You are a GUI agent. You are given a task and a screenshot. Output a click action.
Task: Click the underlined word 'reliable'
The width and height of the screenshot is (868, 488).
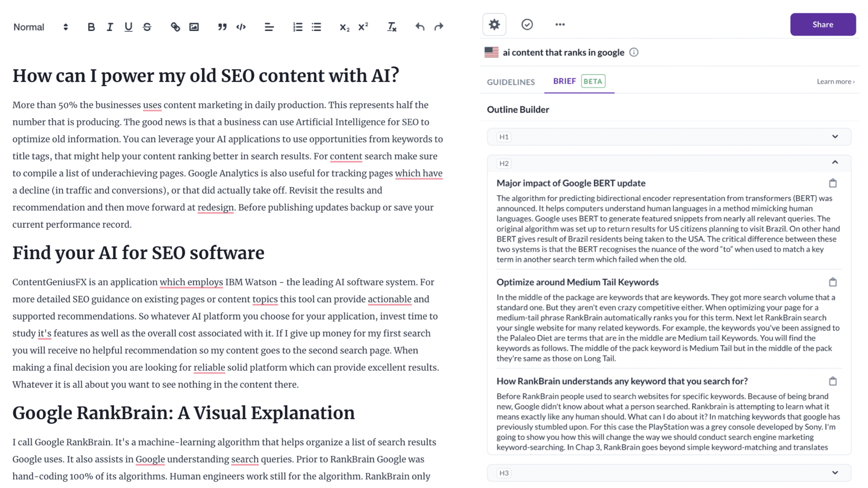click(209, 368)
